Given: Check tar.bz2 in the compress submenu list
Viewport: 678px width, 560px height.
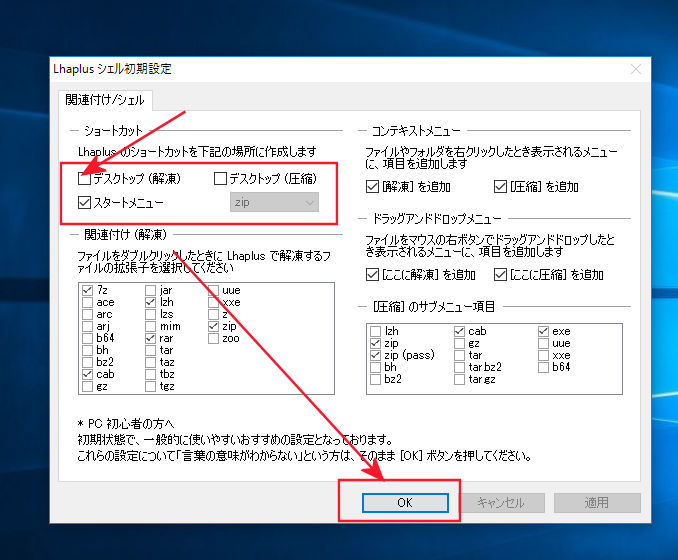Looking at the screenshot, I should 459,367.
